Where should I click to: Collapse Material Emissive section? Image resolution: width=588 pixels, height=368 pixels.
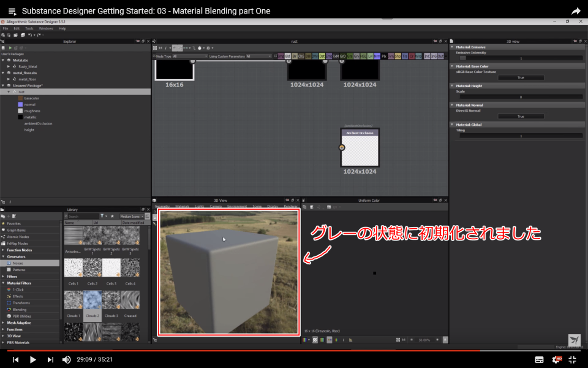click(x=452, y=47)
